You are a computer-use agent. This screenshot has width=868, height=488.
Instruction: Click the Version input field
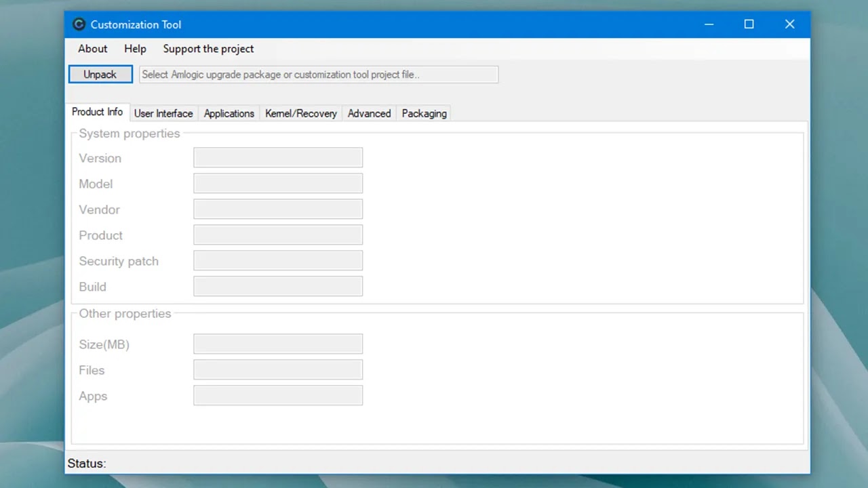point(278,157)
